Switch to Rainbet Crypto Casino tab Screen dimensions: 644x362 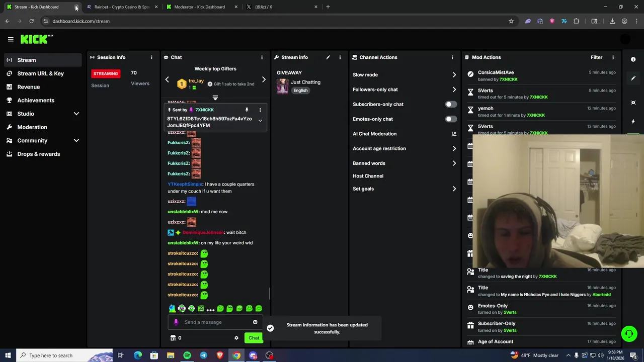[x=122, y=7]
